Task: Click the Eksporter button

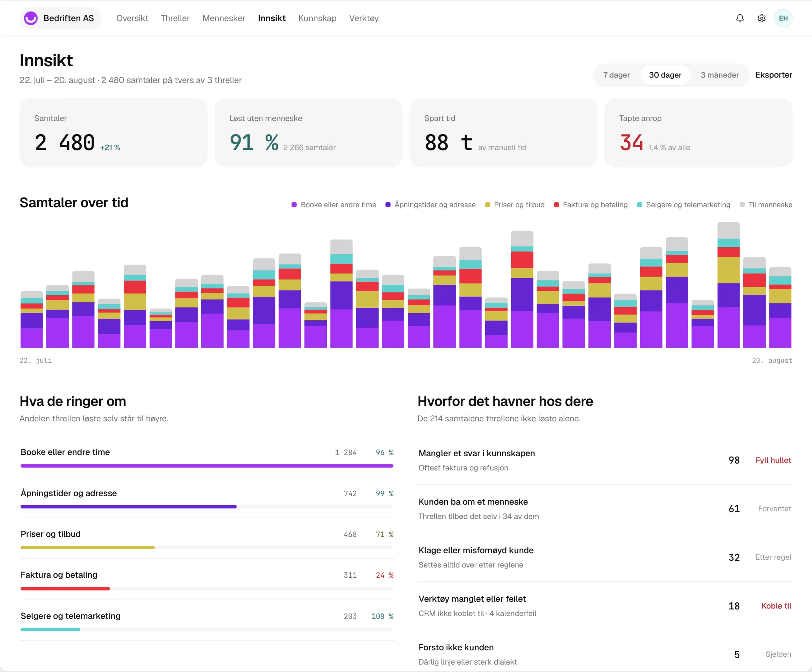Action: click(x=773, y=75)
